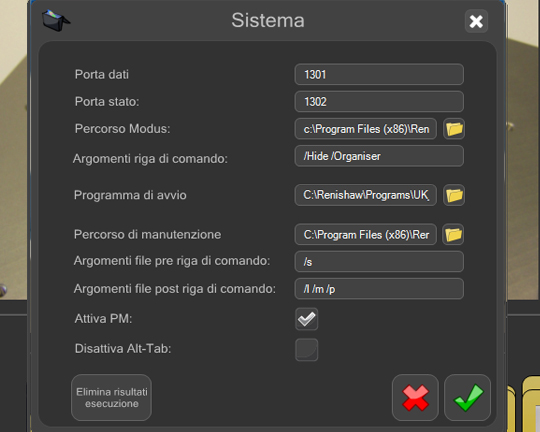Focus Percorso di manutenzione path field
The image size is (540, 432).
click(366, 235)
